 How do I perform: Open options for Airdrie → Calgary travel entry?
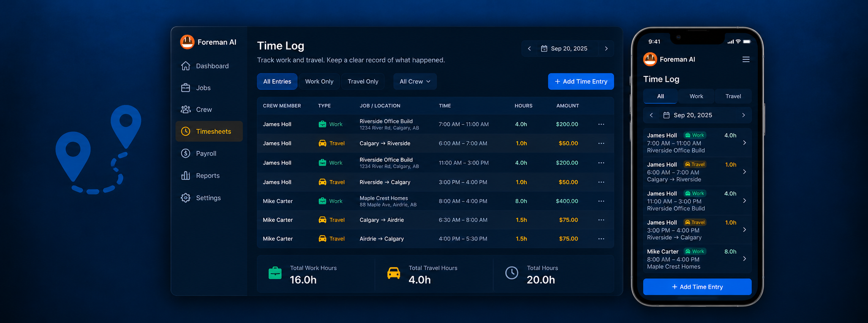(601, 239)
